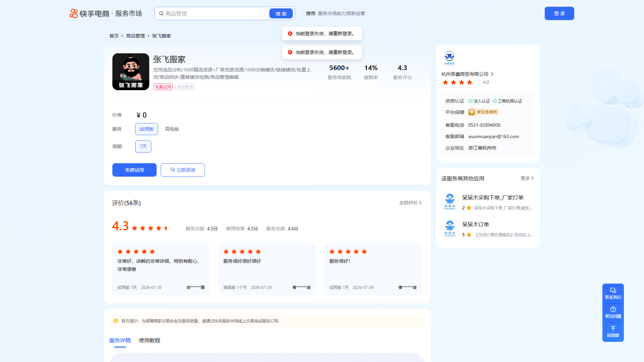Viewport: 644px width, 362px height.
Task: Click the email wuxinruanjian@163.com
Action: 493,136
